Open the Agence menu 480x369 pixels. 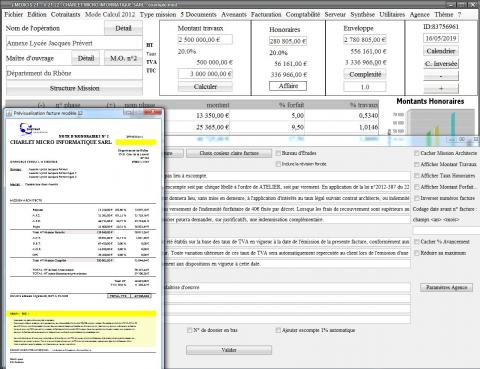click(x=419, y=15)
